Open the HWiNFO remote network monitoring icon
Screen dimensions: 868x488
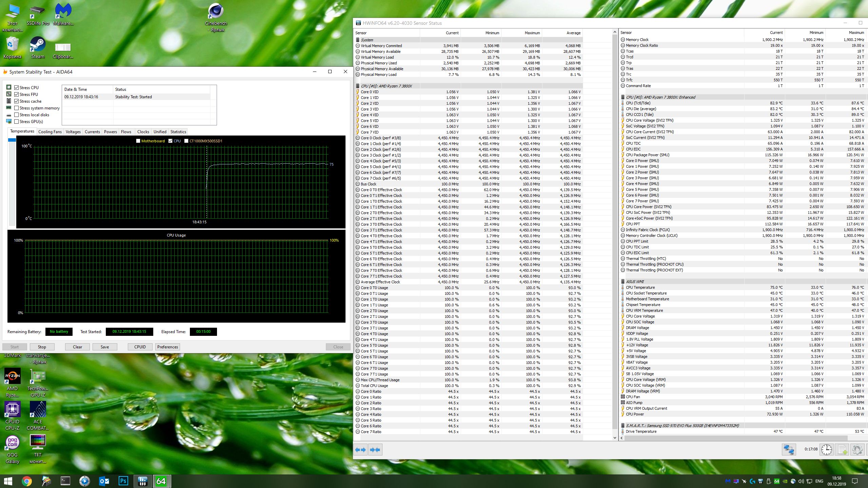coord(789,450)
